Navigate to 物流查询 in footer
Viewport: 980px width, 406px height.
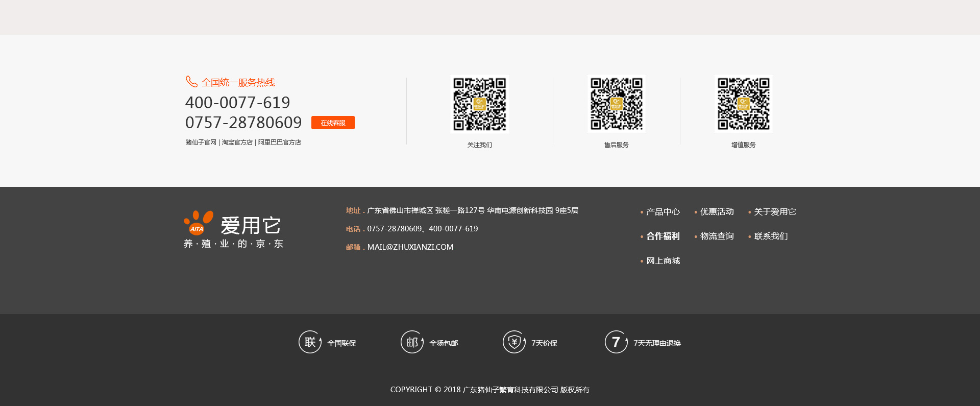(x=717, y=236)
